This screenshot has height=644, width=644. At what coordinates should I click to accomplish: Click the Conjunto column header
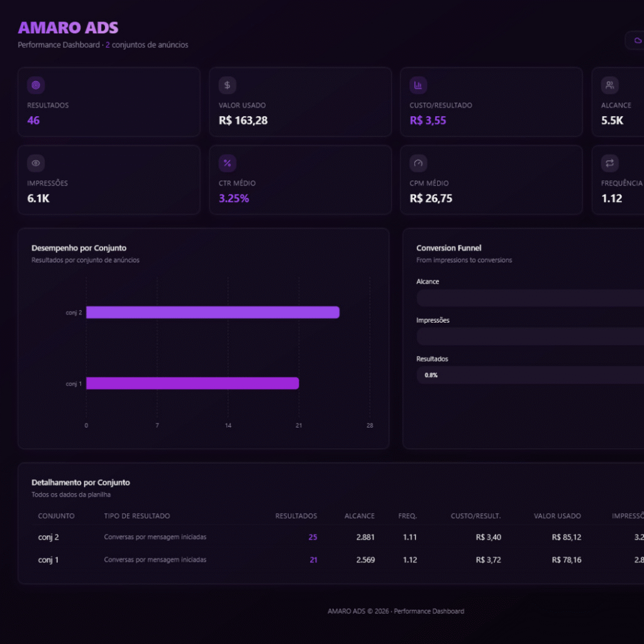[x=56, y=516]
